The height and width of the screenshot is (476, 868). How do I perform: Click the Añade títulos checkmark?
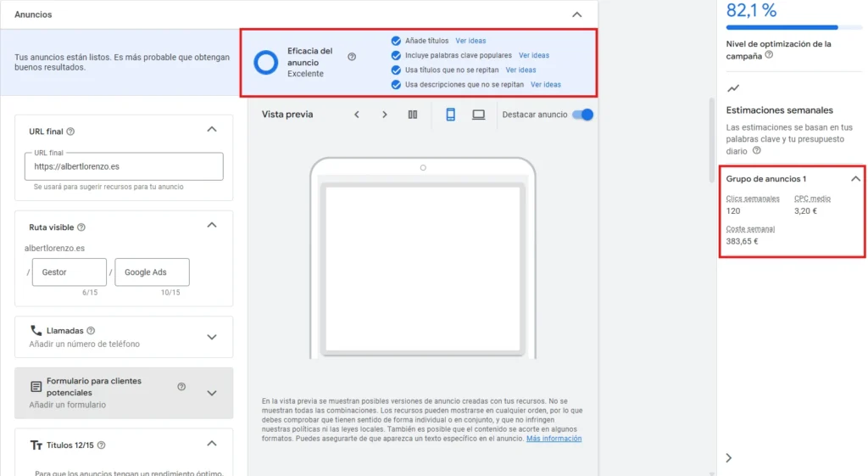[x=396, y=41]
